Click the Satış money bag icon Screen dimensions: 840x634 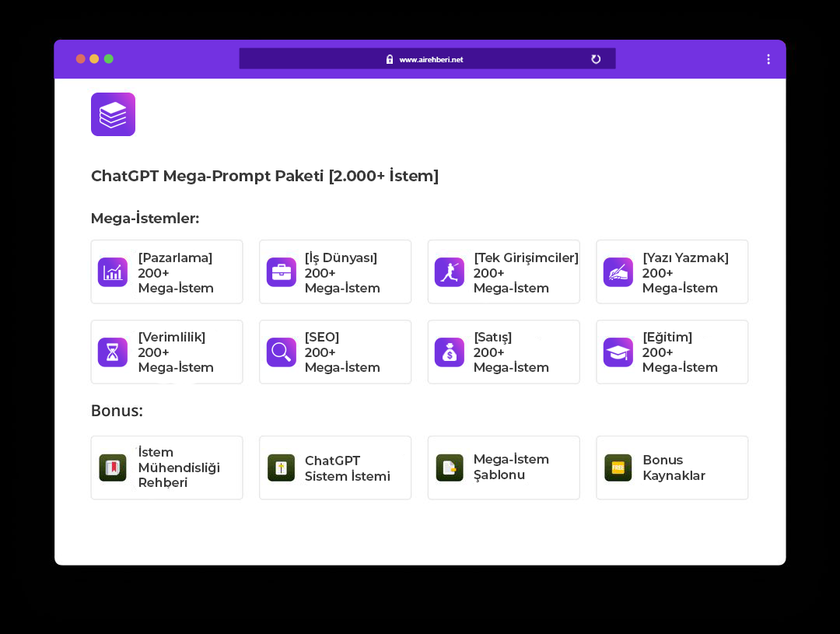pyautogui.click(x=450, y=352)
